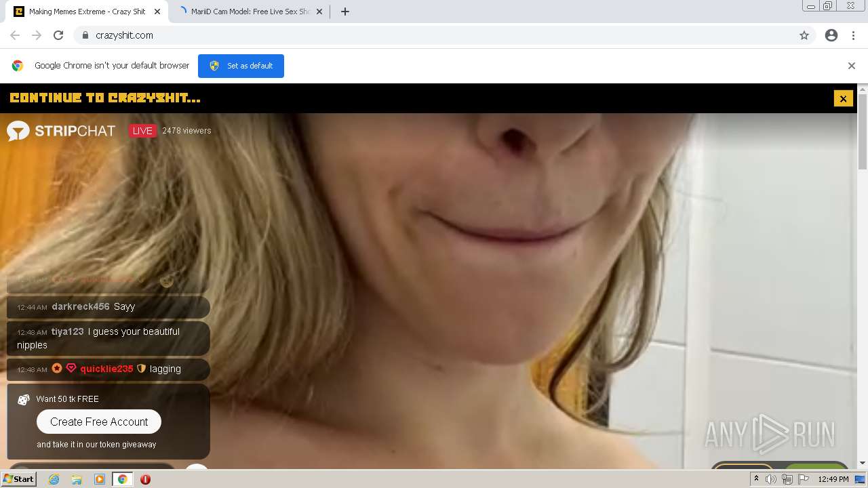The height and width of the screenshot is (488, 868).
Task: Dismiss the default browser notification bar
Action: coord(851,66)
